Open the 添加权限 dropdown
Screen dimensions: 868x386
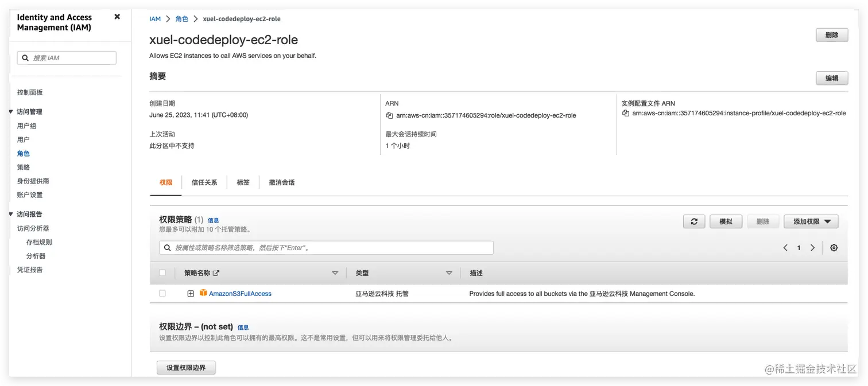click(811, 221)
